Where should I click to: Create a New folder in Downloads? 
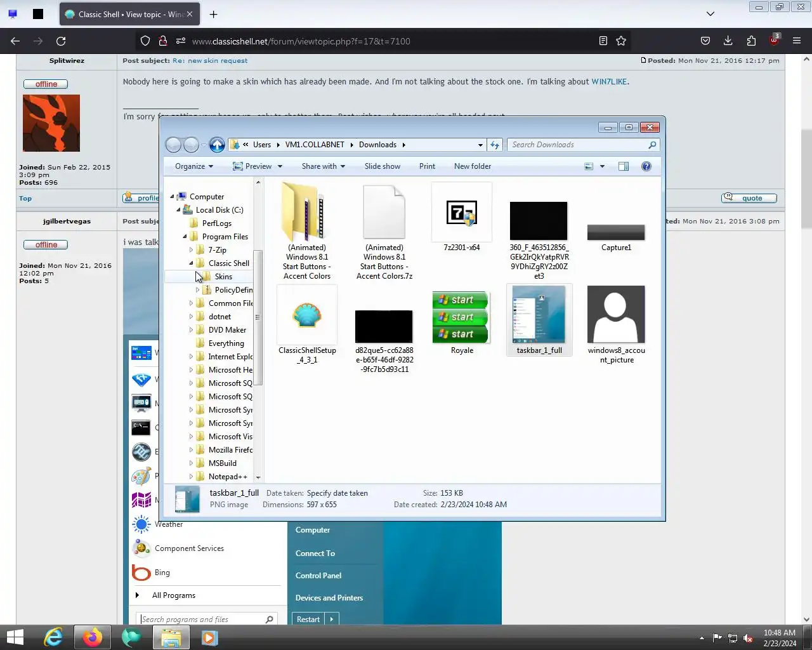pos(473,166)
